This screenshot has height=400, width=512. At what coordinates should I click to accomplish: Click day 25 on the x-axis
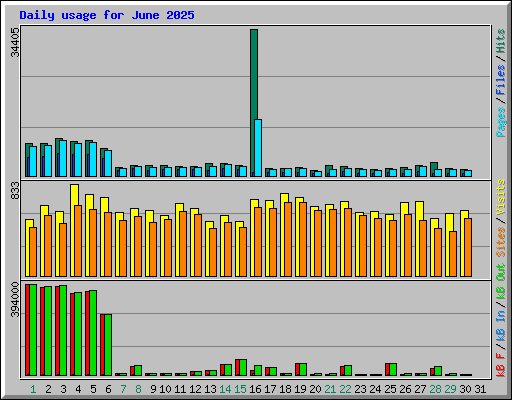click(x=390, y=389)
